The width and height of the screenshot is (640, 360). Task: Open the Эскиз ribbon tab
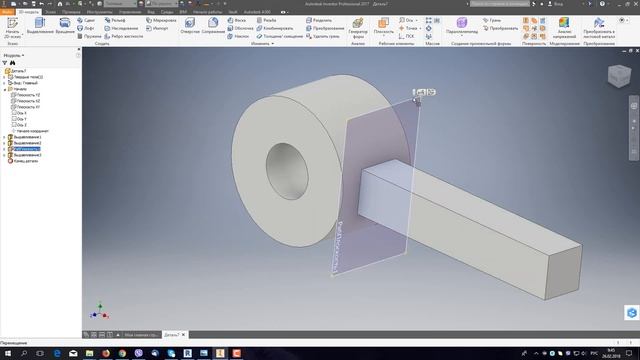click(50, 12)
